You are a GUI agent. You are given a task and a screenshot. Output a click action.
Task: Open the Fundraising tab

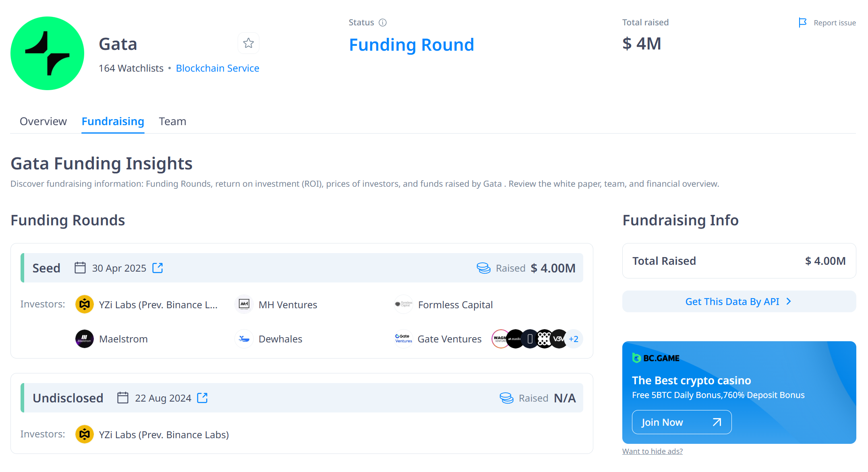pyautogui.click(x=113, y=122)
